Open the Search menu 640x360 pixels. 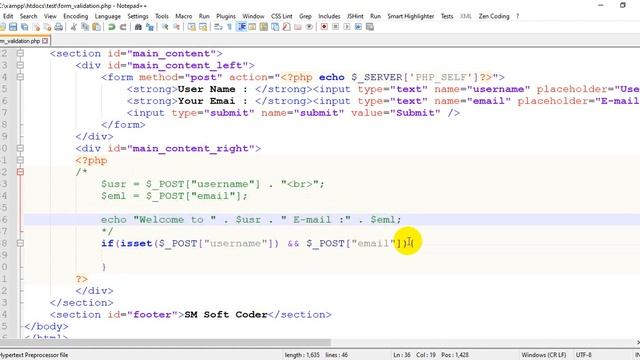(29, 16)
